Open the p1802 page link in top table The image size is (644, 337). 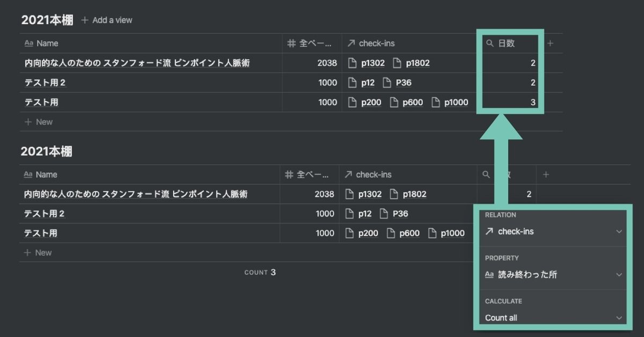417,63
